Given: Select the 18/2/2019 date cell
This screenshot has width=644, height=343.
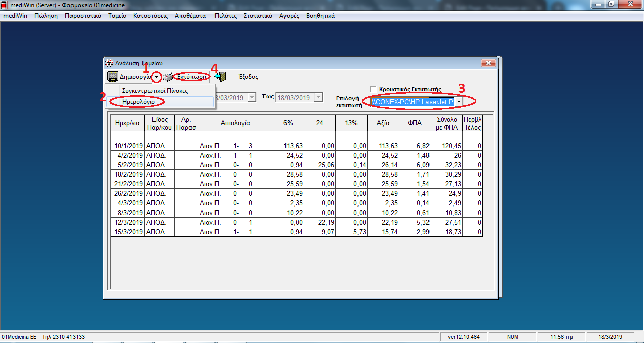Looking at the screenshot, I should click(x=127, y=174).
